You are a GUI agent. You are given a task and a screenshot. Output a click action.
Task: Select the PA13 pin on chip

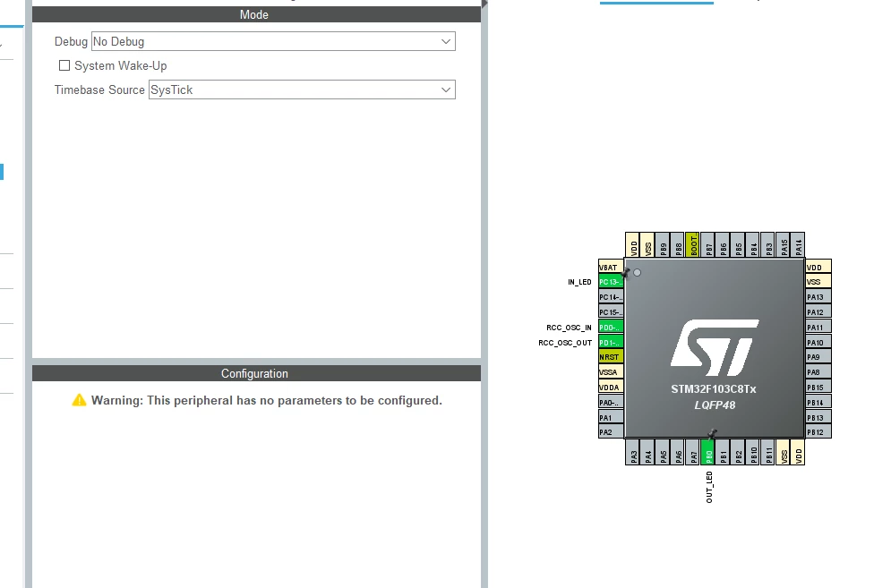(818, 297)
